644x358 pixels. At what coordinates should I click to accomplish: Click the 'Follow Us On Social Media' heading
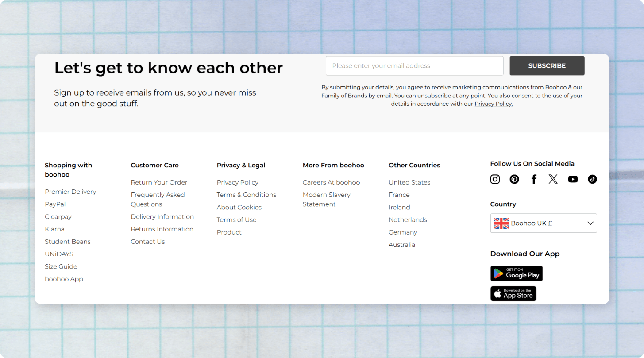[532, 163]
